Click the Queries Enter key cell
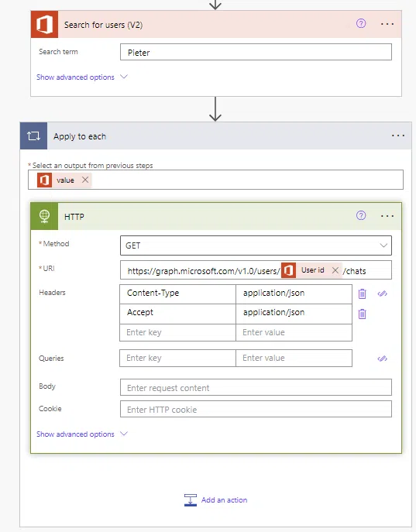The height and width of the screenshot is (532, 416). point(177,359)
